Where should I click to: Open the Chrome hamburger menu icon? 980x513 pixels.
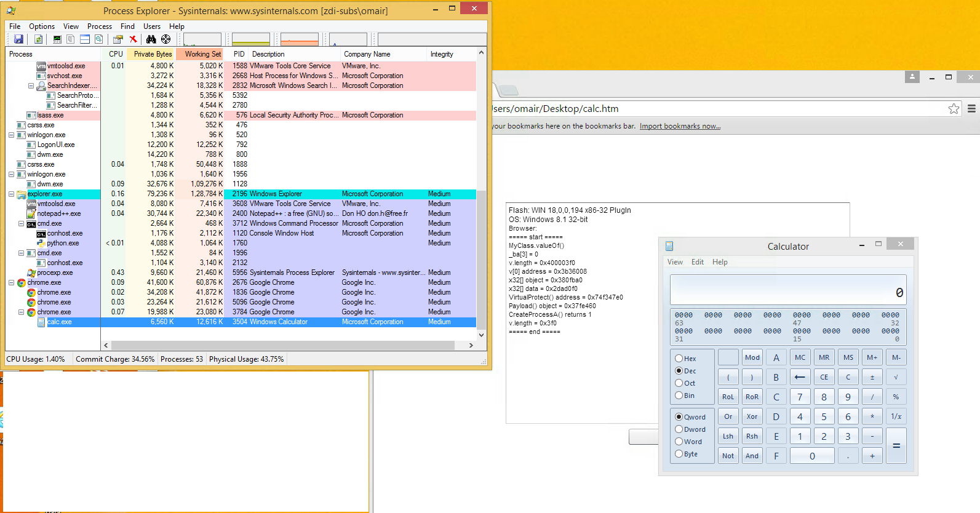tap(971, 108)
